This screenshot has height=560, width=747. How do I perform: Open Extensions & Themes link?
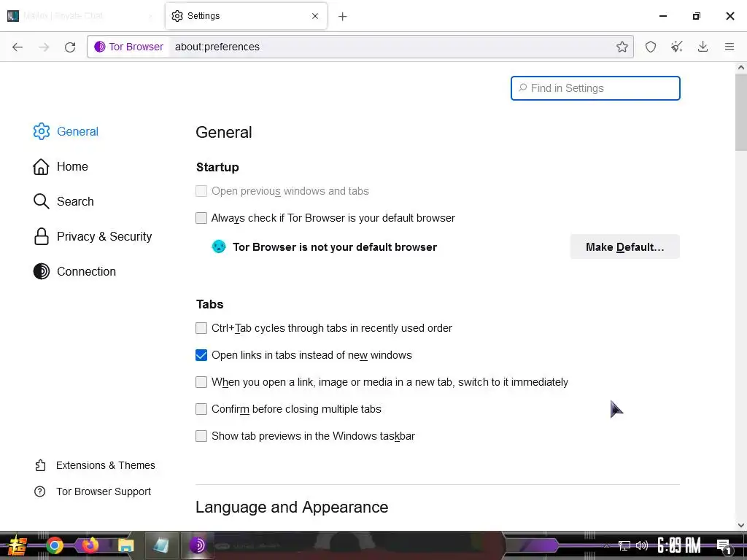[x=95, y=465]
